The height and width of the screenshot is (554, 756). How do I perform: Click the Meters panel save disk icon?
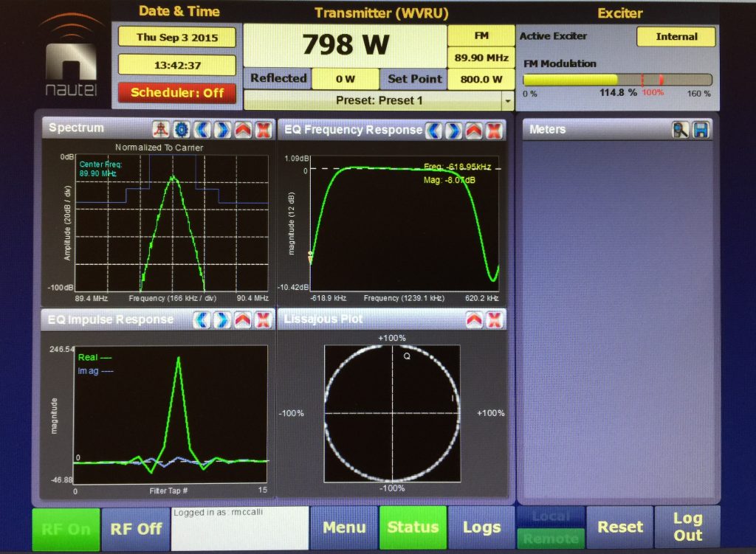701,130
